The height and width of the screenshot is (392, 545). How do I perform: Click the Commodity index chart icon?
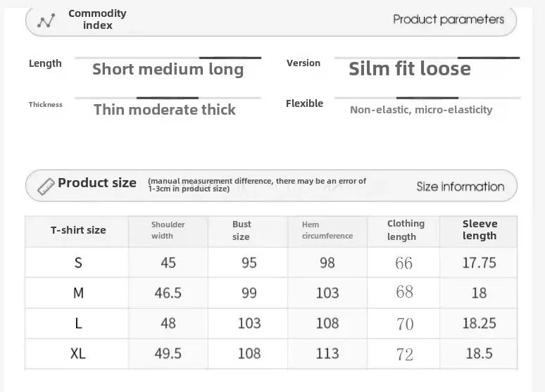[46, 20]
